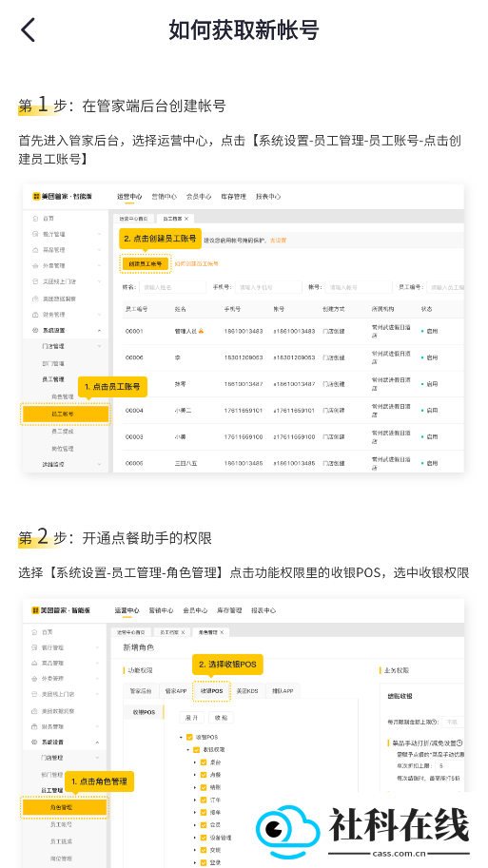Click phone number 17611659100 in the table
488x868 pixels.
244,437
